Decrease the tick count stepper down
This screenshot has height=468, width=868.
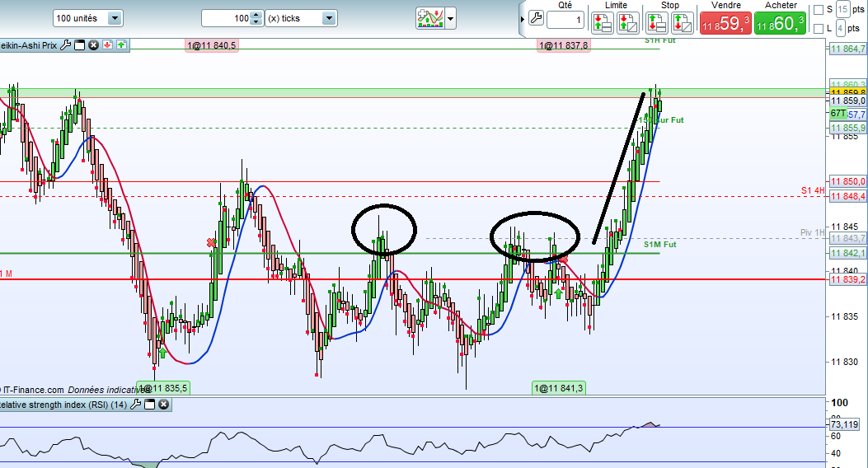[x=256, y=22]
